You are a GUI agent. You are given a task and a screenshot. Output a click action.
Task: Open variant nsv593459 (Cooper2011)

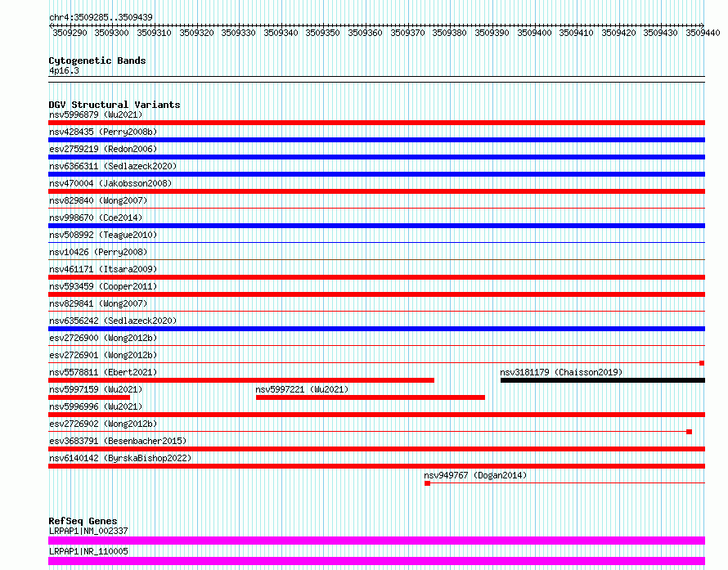(x=103, y=286)
